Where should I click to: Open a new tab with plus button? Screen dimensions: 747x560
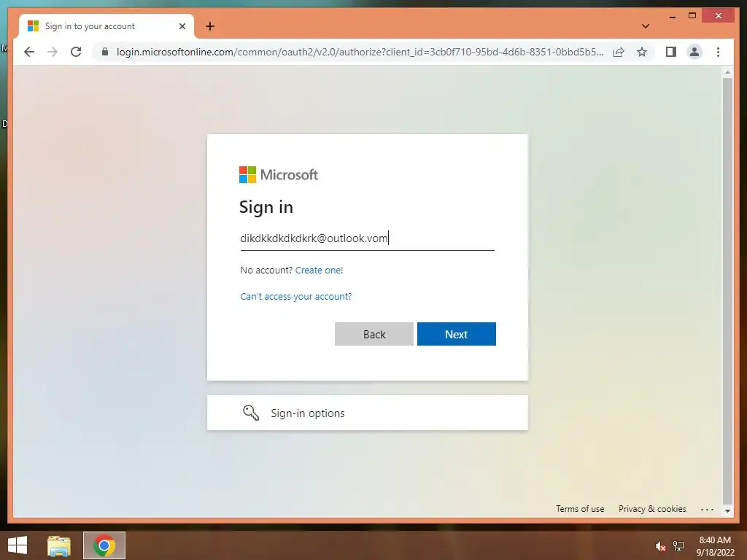coord(210,26)
